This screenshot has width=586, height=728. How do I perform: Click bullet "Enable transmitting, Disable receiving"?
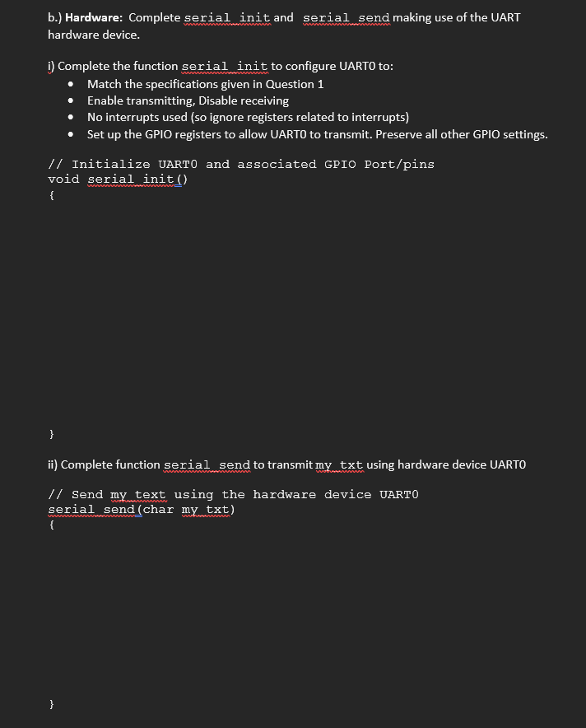[188, 100]
